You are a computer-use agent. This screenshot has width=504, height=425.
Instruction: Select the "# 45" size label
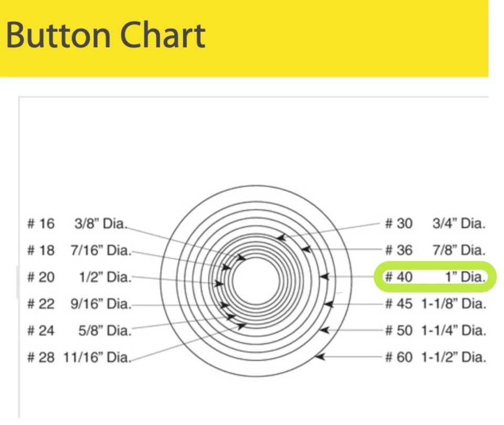[398, 304]
